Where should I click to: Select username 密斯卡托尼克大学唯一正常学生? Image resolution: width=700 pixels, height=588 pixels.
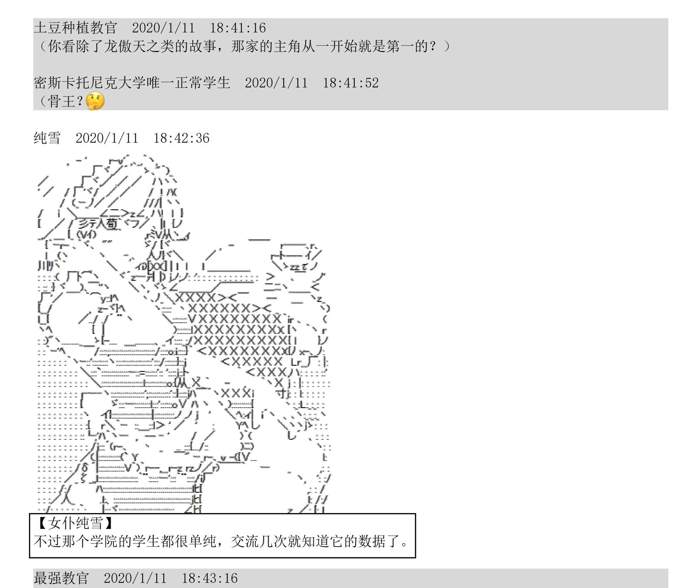pyautogui.click(x=132, y=83)
